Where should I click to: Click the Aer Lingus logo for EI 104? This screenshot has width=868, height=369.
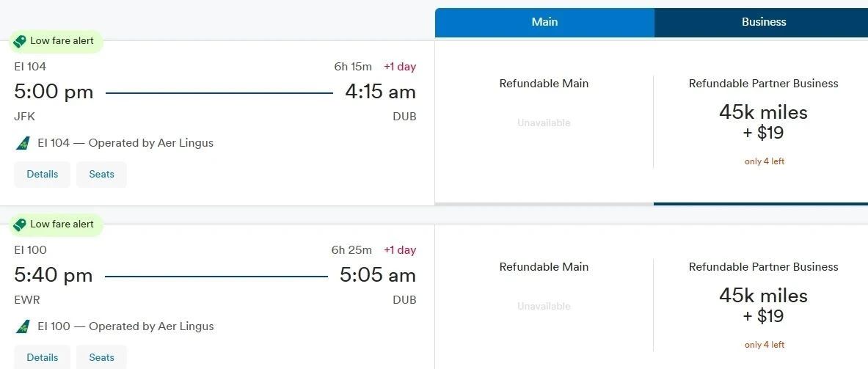point(23,143)
